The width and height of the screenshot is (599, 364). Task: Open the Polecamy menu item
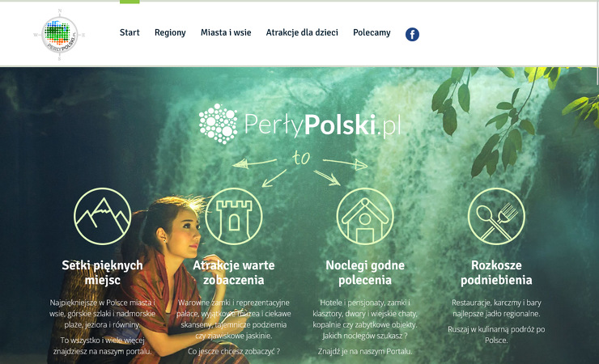pyautogui.click(x=372, y=33)
